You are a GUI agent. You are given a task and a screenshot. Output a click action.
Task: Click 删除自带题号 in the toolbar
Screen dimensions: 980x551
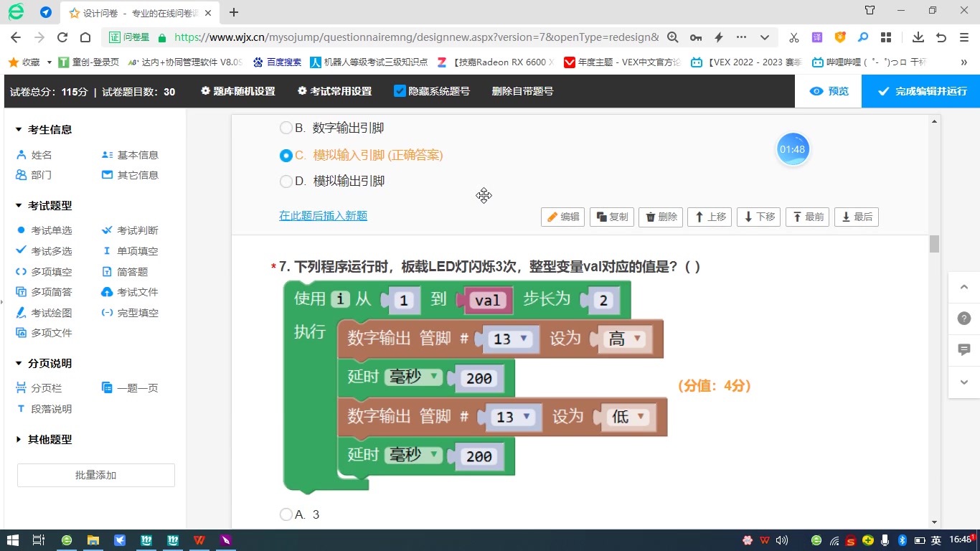522,91
